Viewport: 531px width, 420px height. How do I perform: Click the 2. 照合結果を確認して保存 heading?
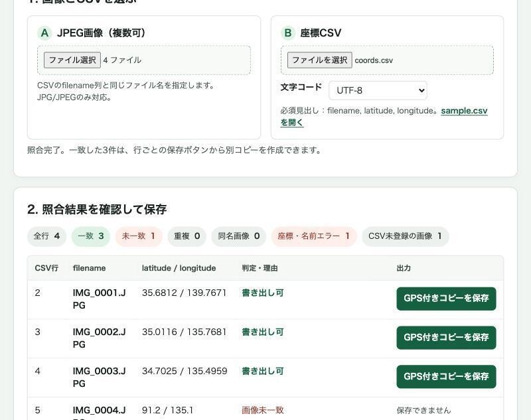(97, 209)
